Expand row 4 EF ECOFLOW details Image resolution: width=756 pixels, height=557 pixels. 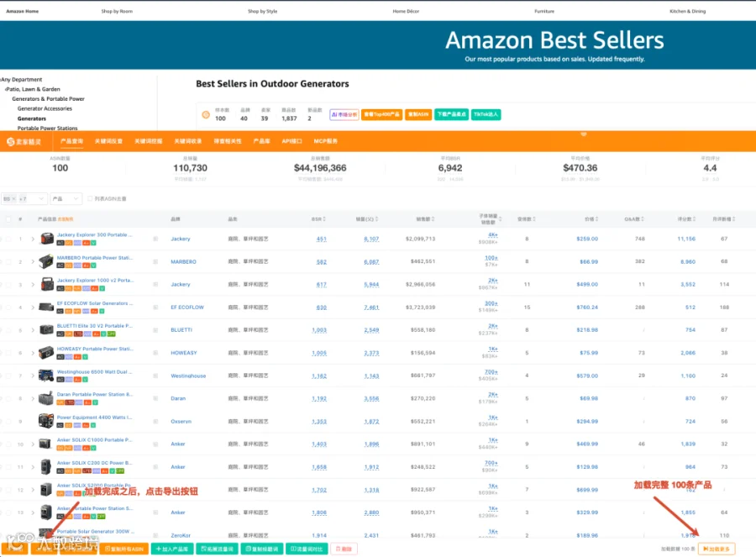click(x=33, y=307)
